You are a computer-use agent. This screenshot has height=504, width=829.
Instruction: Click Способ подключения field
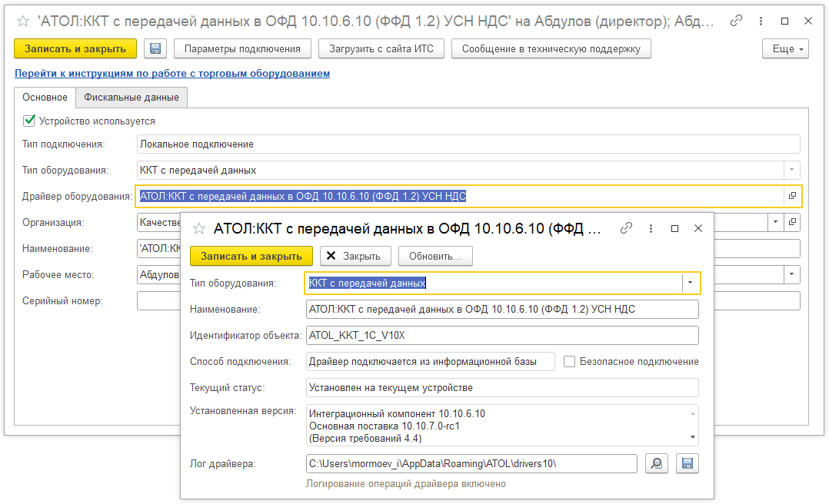[x=431, y=361]
